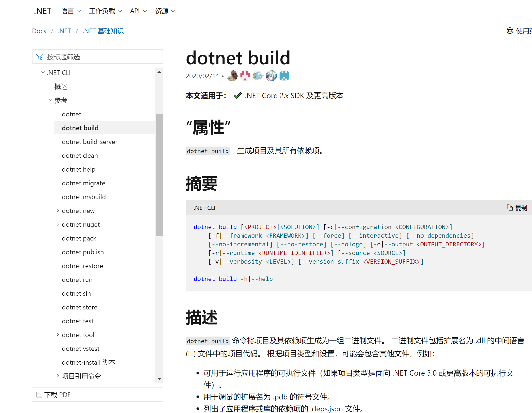Open the 资源 dropdown menu
Image resolution: width=532 pixels, height=413 pixels.
point(165,11)
